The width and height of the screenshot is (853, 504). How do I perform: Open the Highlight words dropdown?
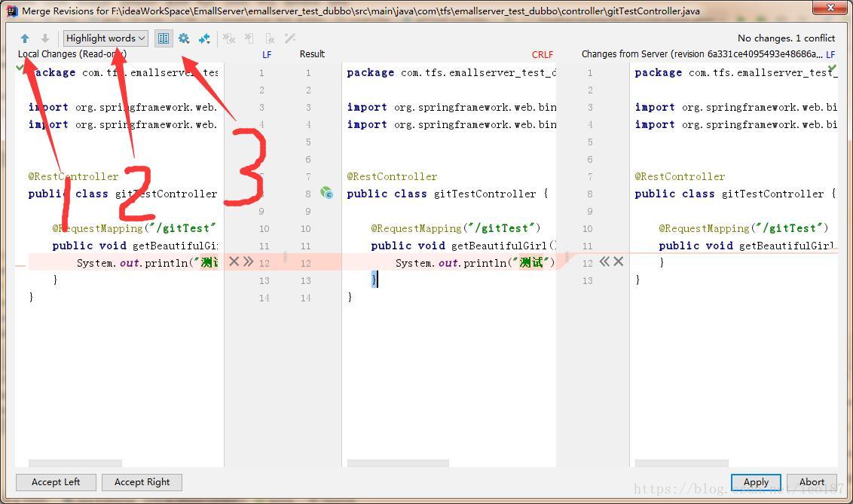[x=105, y=38]
